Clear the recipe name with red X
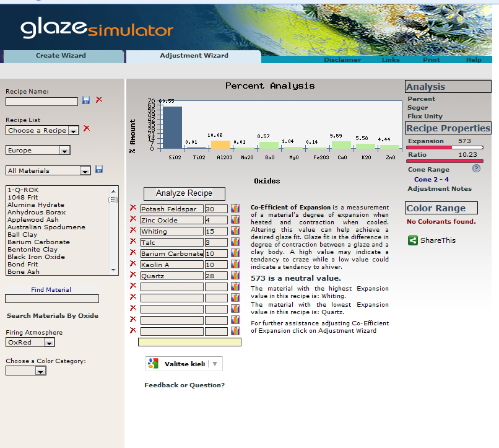 [99, 100]
